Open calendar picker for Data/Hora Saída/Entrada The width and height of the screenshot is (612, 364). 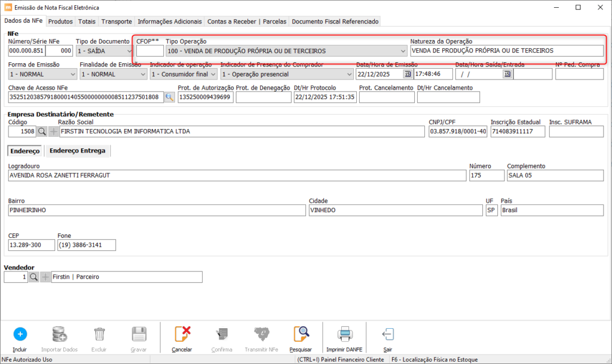click(507, 74)
